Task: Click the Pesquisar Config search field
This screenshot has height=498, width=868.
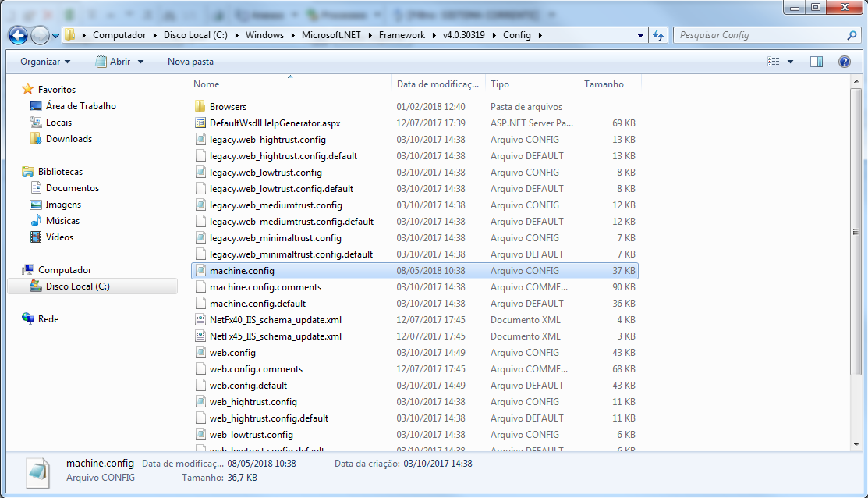Action: tap(760, 35)
